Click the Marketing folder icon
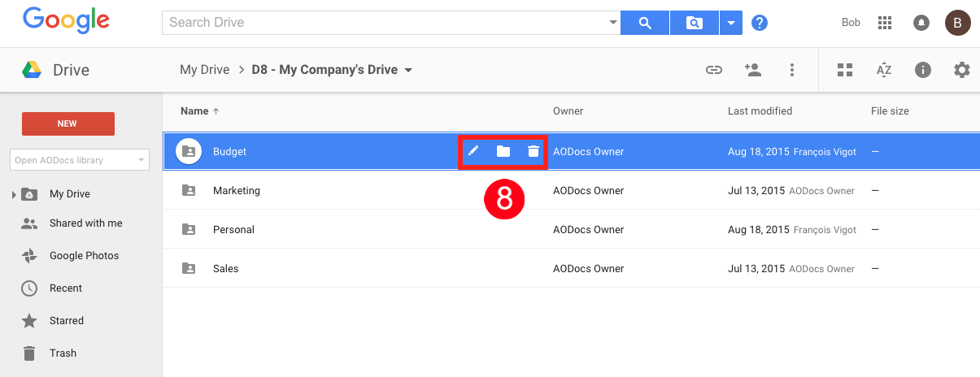This screenshot has width=980, height=377. [189, 190]
